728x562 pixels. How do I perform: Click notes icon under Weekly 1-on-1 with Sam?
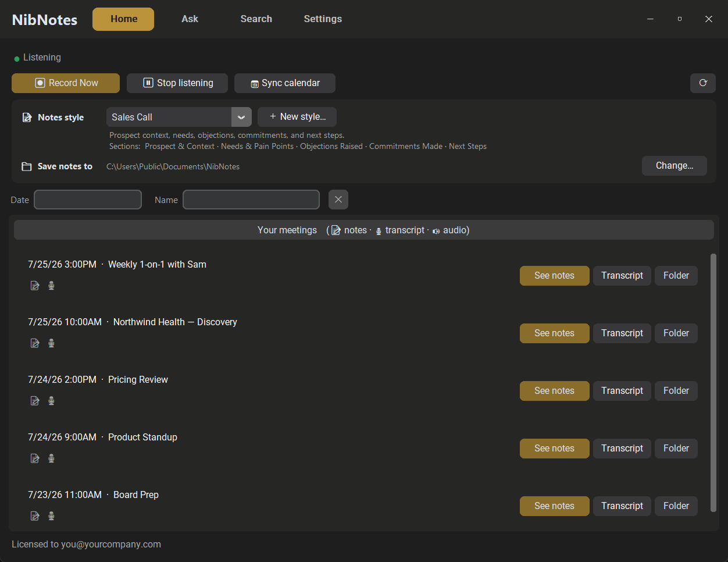[35, 286]
